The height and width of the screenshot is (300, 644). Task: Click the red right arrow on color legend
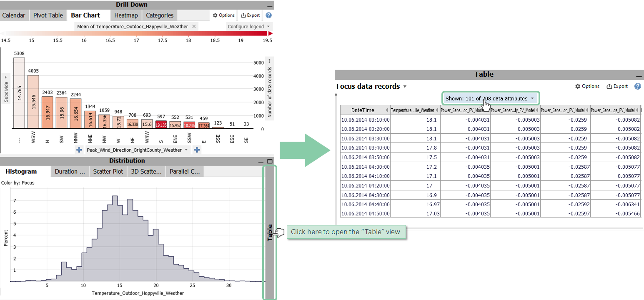(270, 33)
